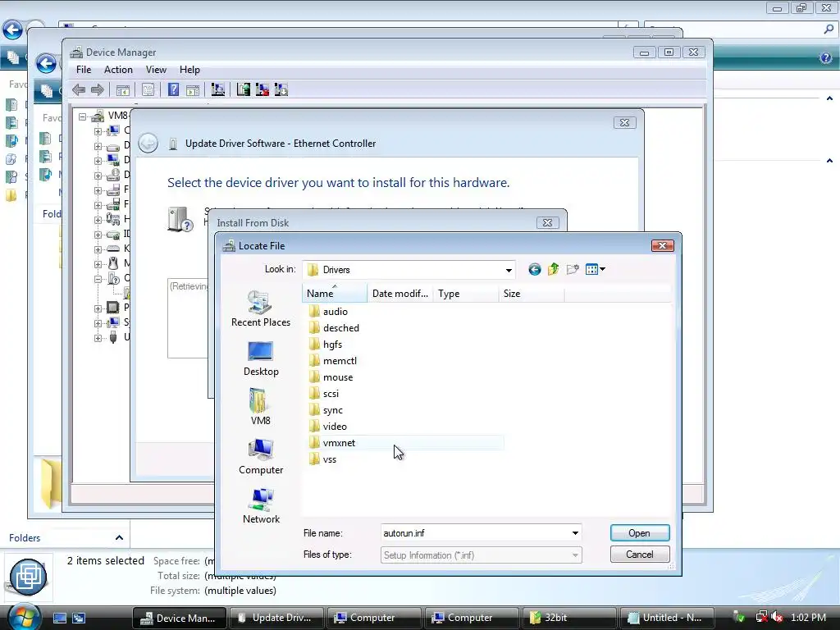This screenshot has width=840, height=630.
Task: Click the Back arrow in Device Manager toolbar
Action: point(79,90)
